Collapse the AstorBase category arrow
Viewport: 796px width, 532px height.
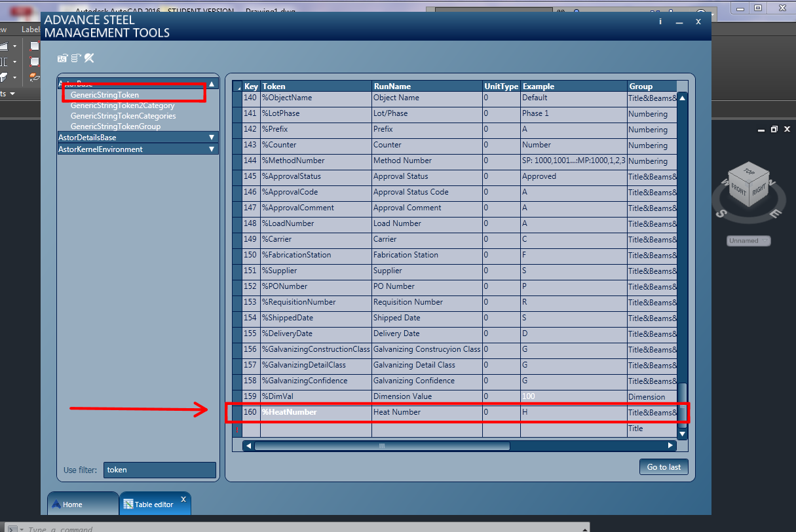tap(212, 83)
